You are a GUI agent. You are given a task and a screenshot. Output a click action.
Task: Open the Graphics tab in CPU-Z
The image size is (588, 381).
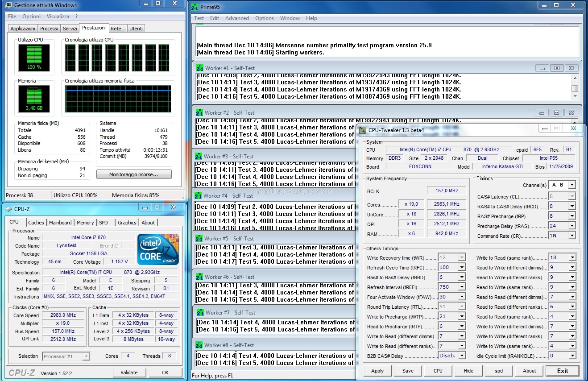[127, 223]
